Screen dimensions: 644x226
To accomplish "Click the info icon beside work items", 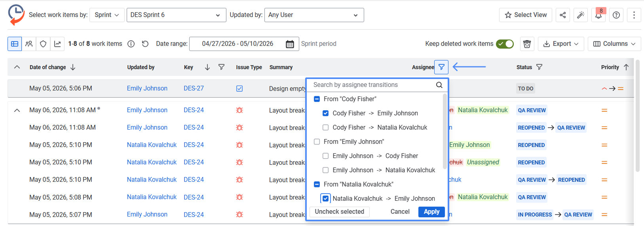I will (131, 44).
